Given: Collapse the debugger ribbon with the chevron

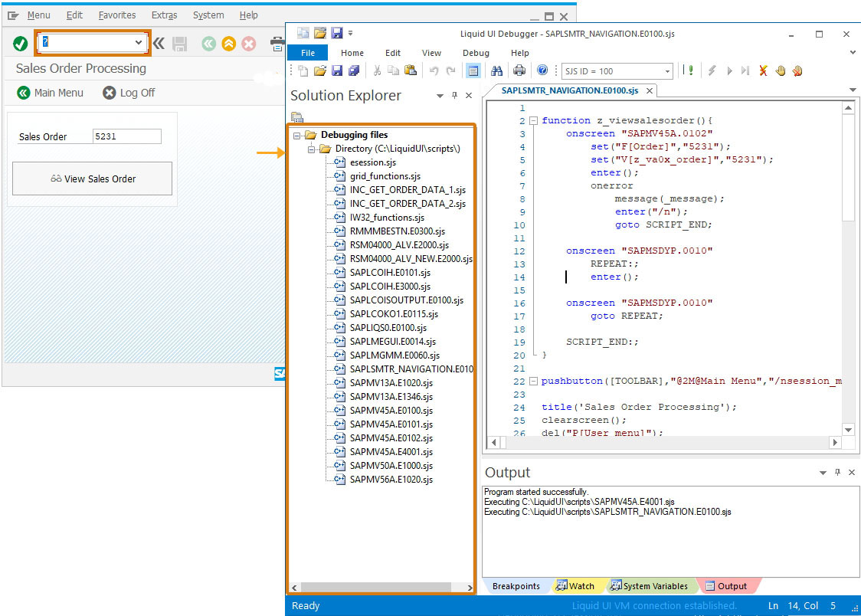Looking at the screenshot, I should coord(853,53).
